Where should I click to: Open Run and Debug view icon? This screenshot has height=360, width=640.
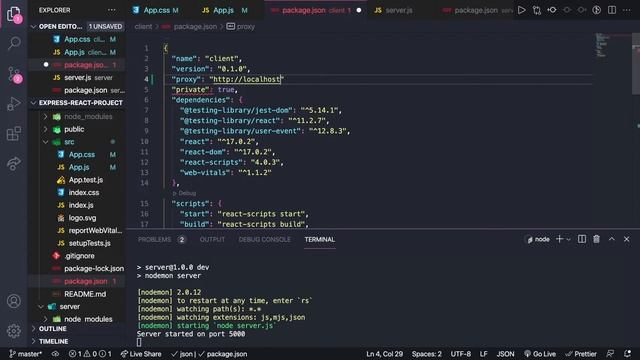(x=14, y=104)
